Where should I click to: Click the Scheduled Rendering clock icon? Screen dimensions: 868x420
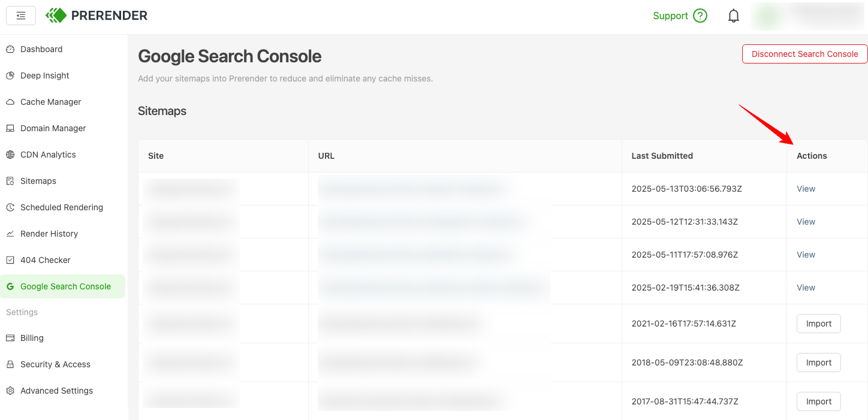pos(10,207)
